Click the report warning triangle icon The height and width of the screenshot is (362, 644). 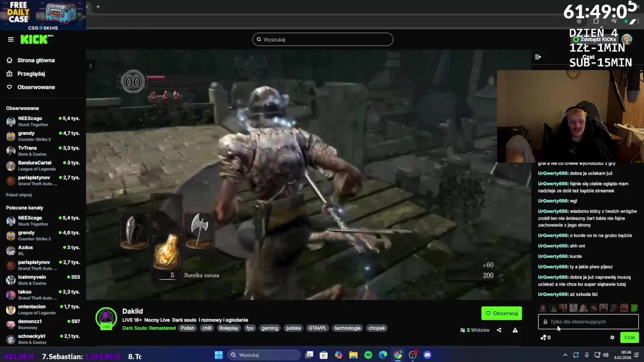[x=515, y=330]
